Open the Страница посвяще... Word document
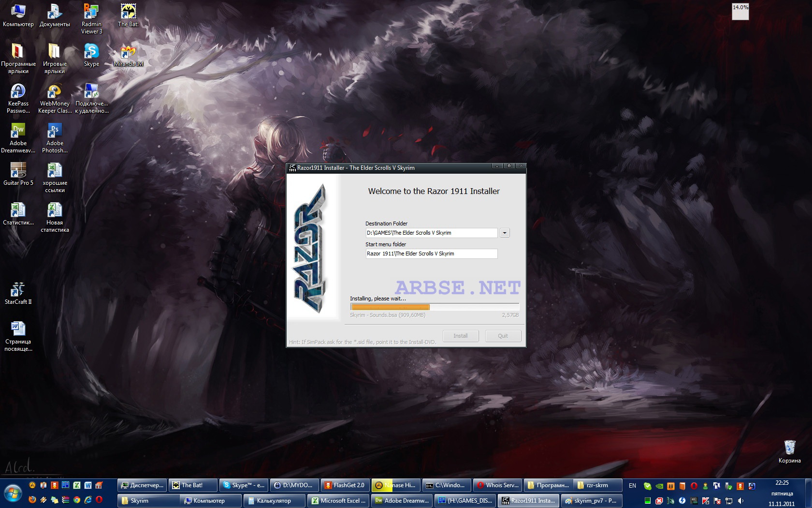Viewport: 812px width, 508px height. click(18, 336)
